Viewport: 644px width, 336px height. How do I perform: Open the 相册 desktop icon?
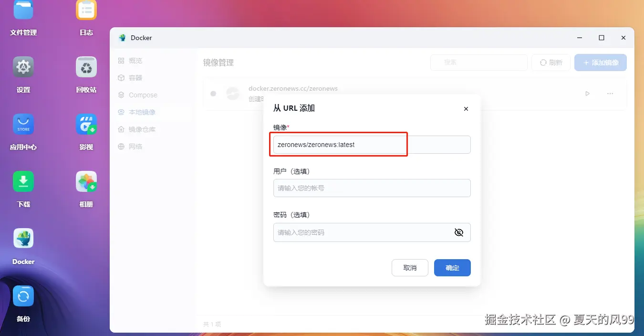click(x=86, y=181)
